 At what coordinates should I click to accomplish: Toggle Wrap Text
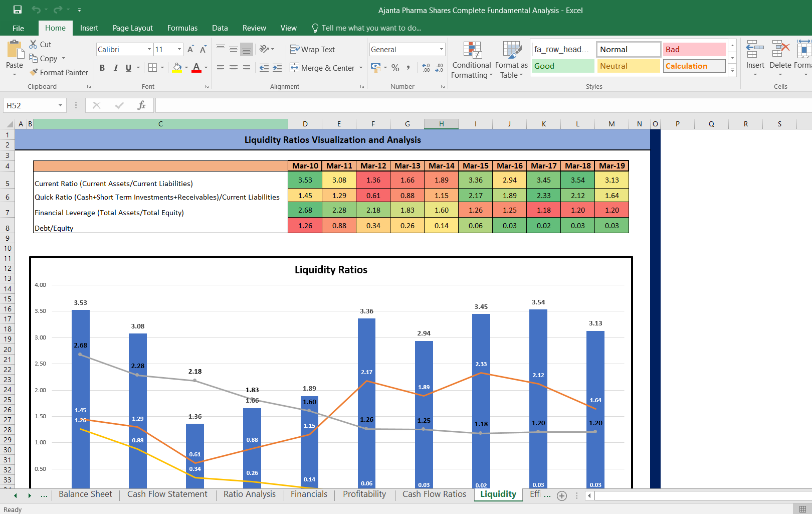click(312, 49)
